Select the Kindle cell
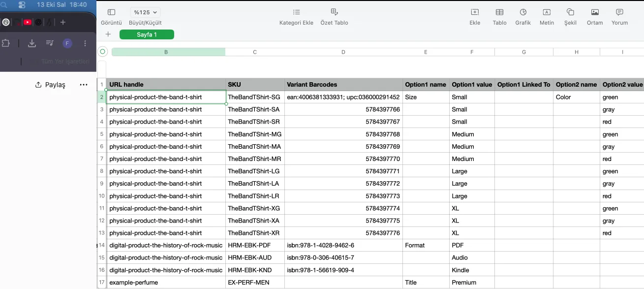 pyautogui.click(x=472, y=270)
